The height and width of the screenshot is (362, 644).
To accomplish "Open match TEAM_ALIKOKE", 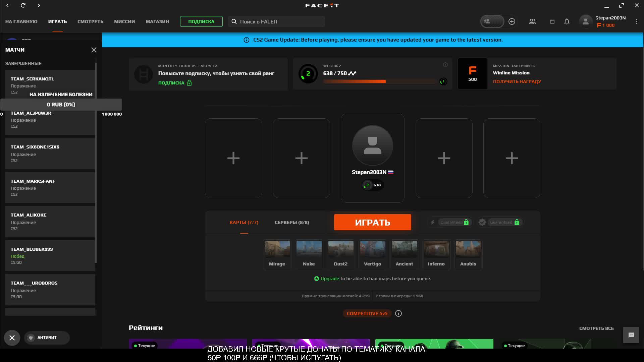I will tap(50, 222).
